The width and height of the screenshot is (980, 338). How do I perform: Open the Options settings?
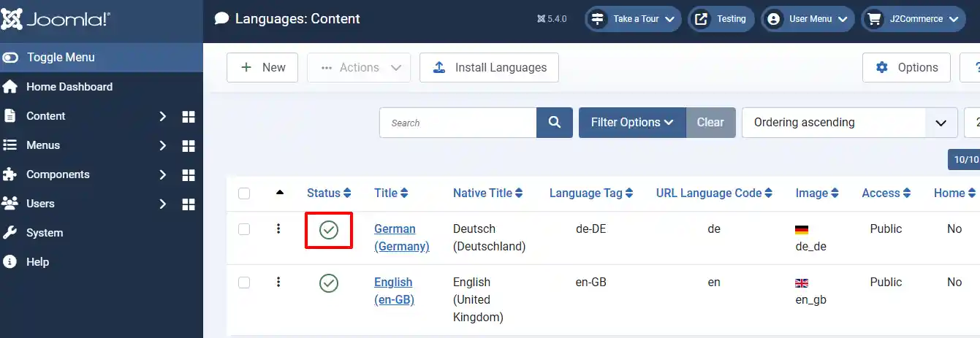[906, 67]
